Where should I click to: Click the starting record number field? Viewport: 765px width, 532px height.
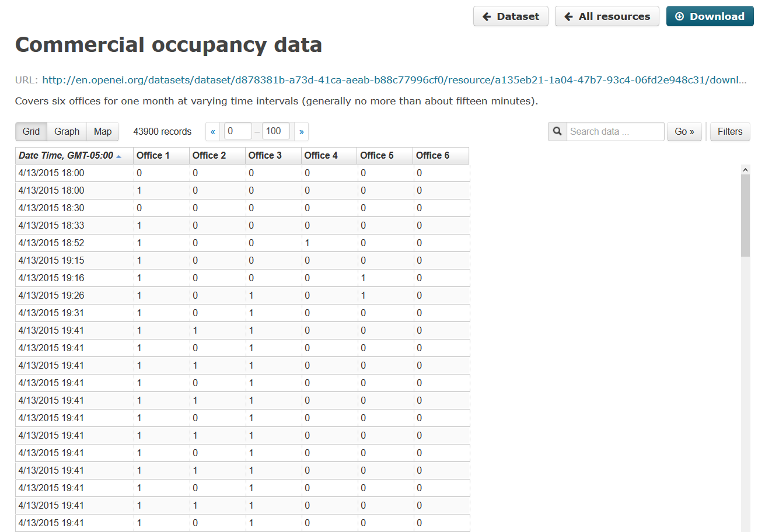[237, 132]
